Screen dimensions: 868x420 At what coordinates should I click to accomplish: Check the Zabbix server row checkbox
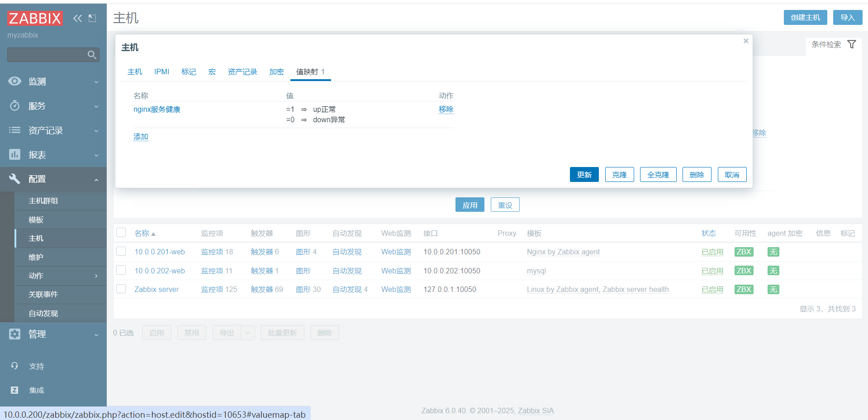pos(121,289)
